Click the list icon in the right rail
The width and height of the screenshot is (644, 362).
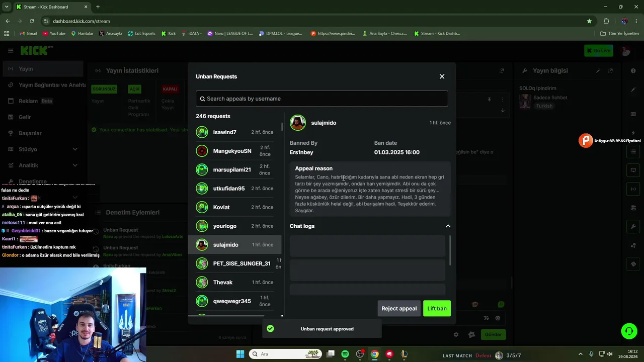[x=633, y=151]
